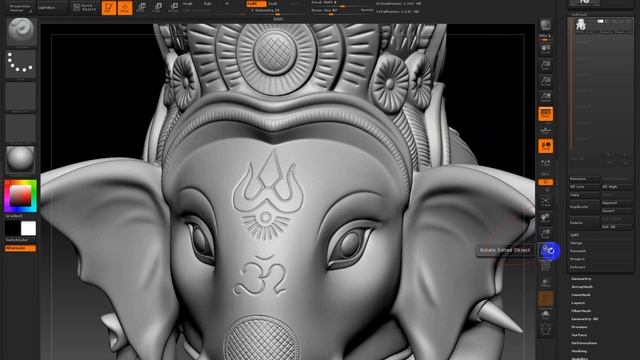Viewport: 640px width, 360px height.
Task: Click the All Low button
Action: coord(584,187)
